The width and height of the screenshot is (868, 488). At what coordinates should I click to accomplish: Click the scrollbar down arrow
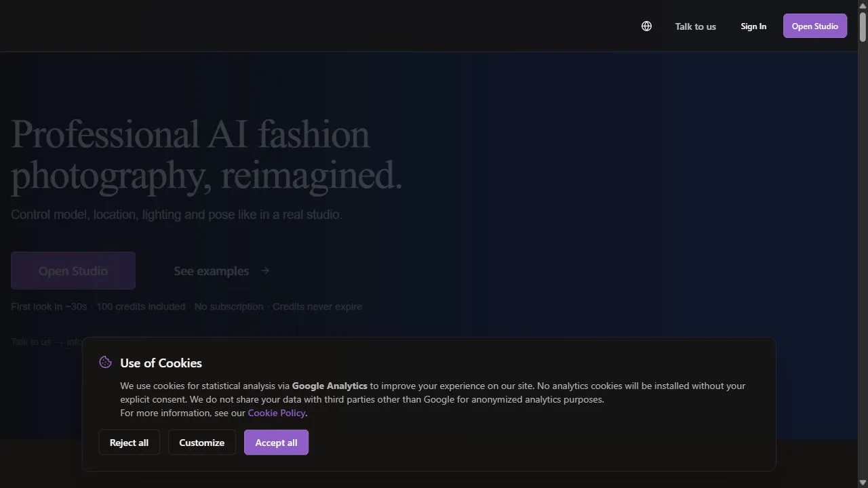pos(863,483)
